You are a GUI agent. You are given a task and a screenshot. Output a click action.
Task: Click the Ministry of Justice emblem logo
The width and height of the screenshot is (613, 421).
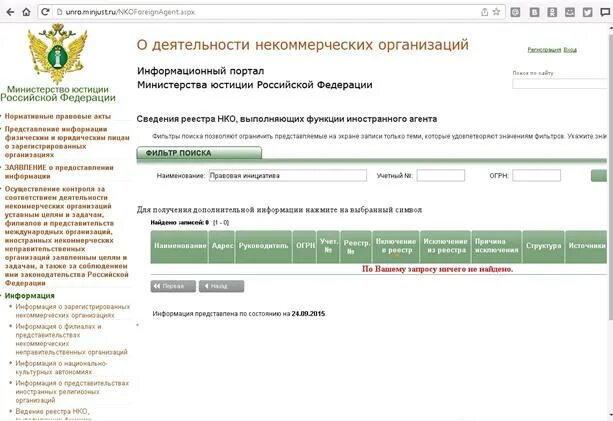[57, 54]
